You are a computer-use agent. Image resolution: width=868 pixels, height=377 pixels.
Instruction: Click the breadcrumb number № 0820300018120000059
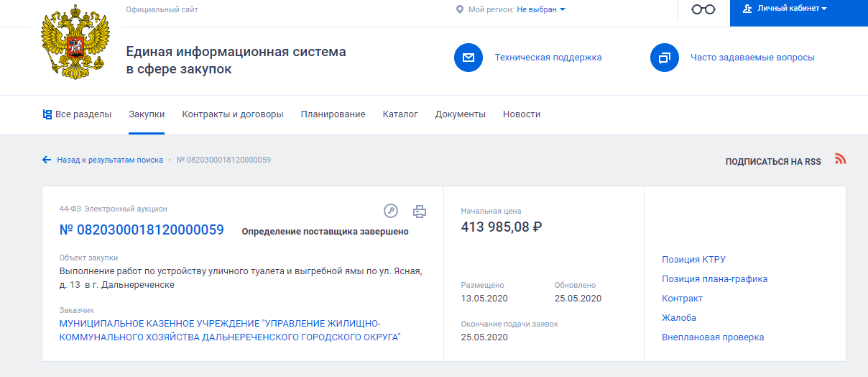click(223, 160)
